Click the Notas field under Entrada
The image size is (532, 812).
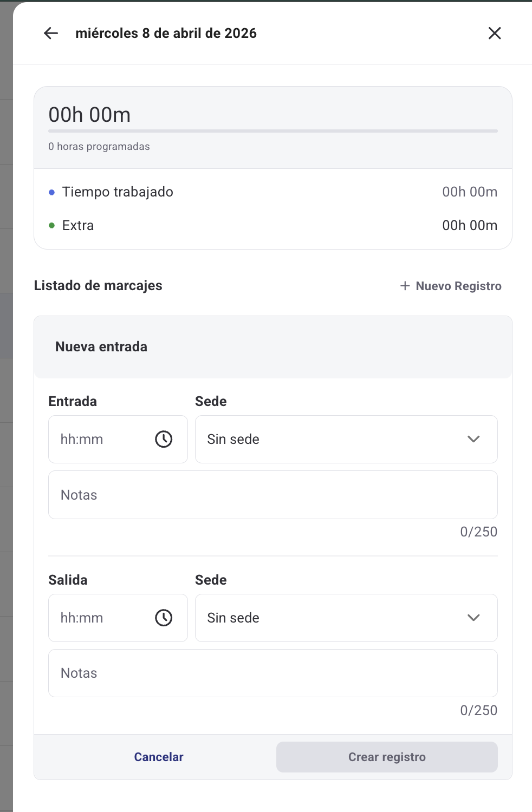click(x=273, y=495)
